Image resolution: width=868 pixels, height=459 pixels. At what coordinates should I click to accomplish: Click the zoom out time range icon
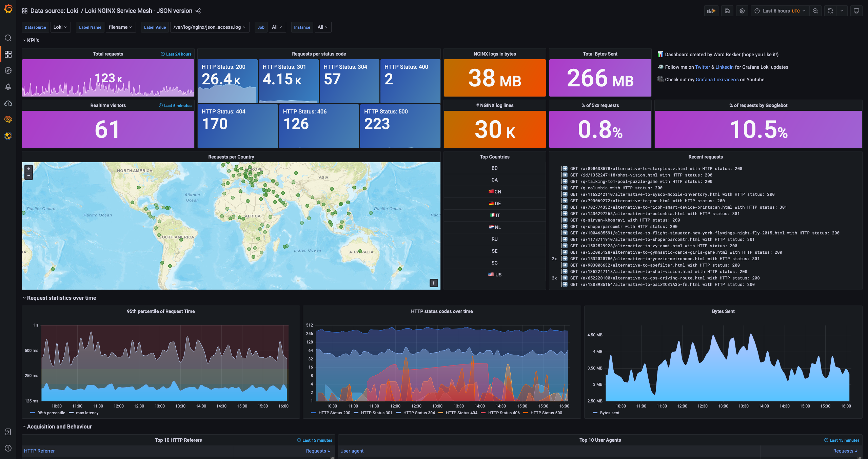pyautogui.click(x=815, y=11)
